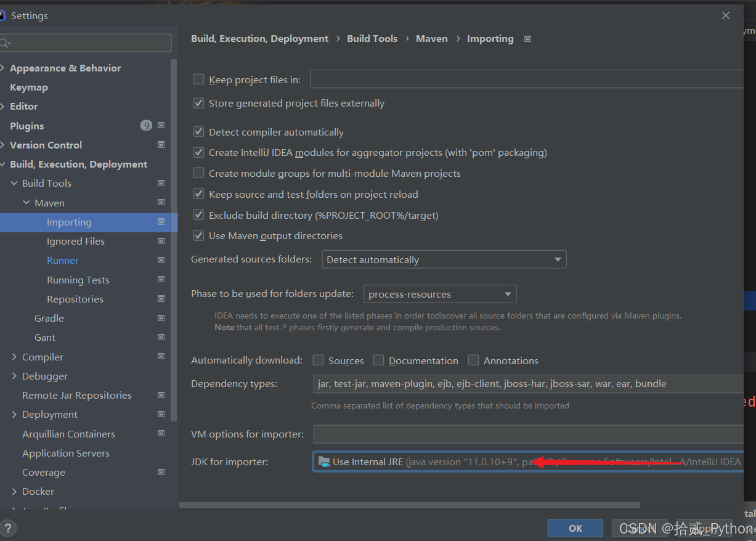The image size is (756, 541).
Task: Select Ignored Files under Maven
Action: (x=76, y=241)
